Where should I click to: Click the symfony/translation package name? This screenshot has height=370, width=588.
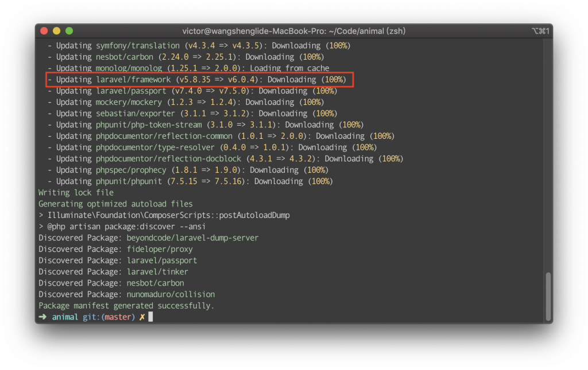(x=138, y=46)
